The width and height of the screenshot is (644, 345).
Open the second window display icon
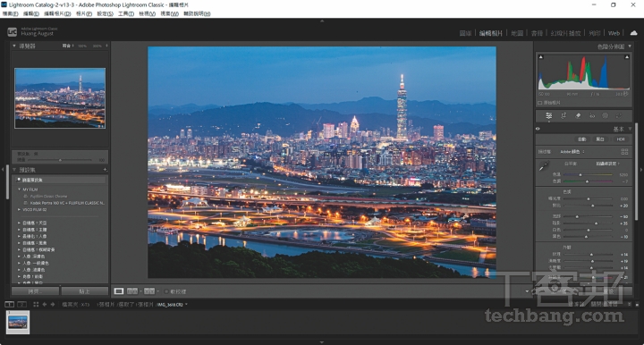click(22, 305)
